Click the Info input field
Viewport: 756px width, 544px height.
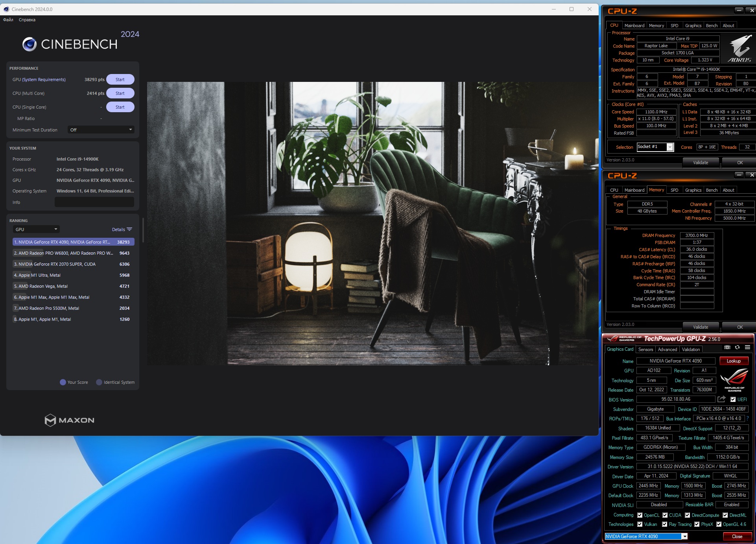tap(94, 202)
